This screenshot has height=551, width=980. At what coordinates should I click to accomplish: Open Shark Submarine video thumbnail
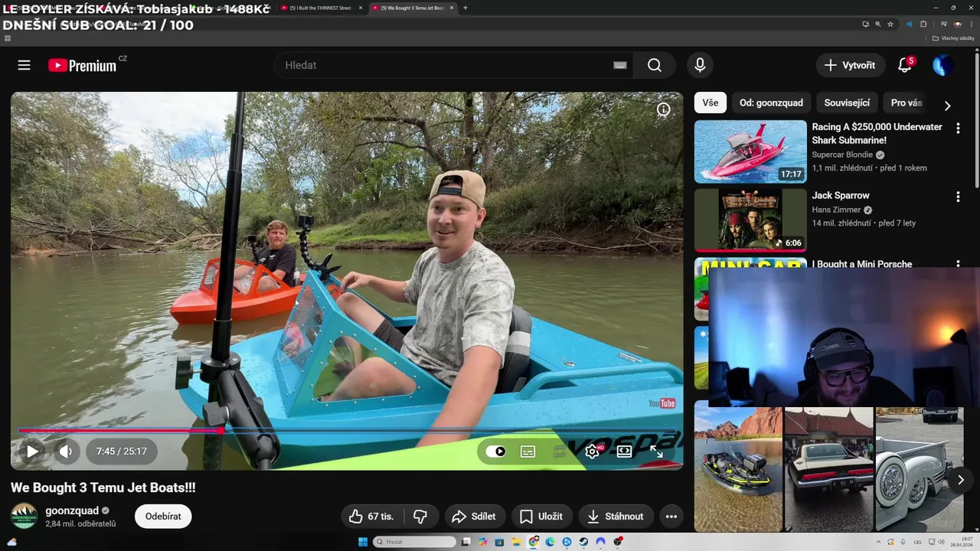(750, 152)
